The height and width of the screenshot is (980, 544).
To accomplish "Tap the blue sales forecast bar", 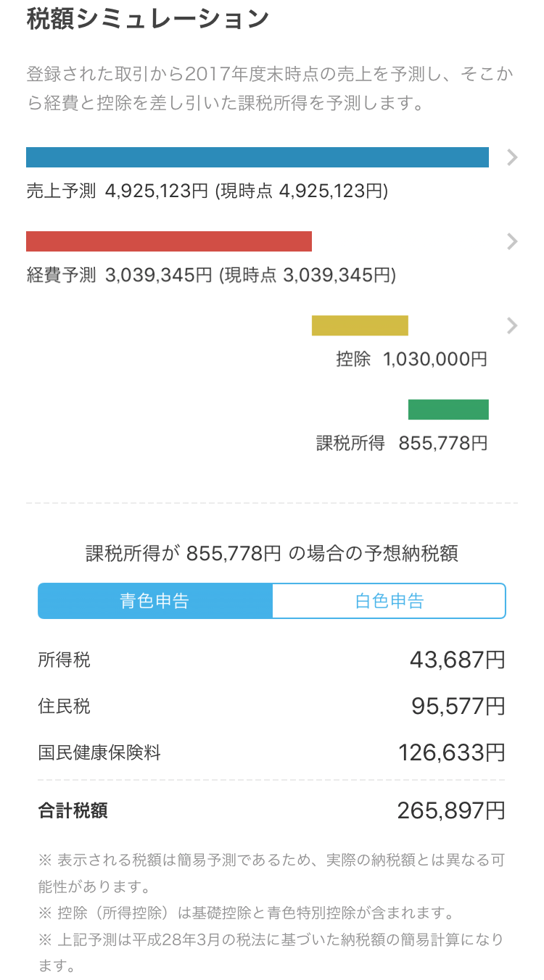I will tap(257, 157).
